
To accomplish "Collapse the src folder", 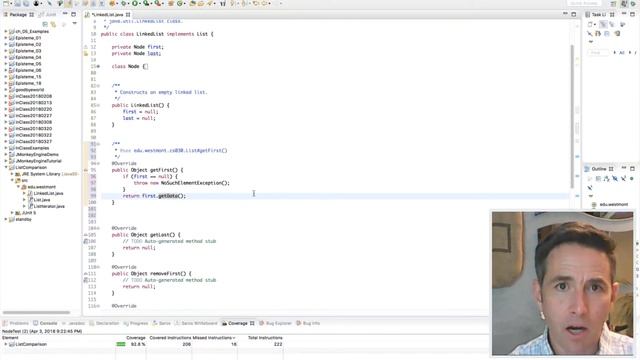I will coord(12,180).
